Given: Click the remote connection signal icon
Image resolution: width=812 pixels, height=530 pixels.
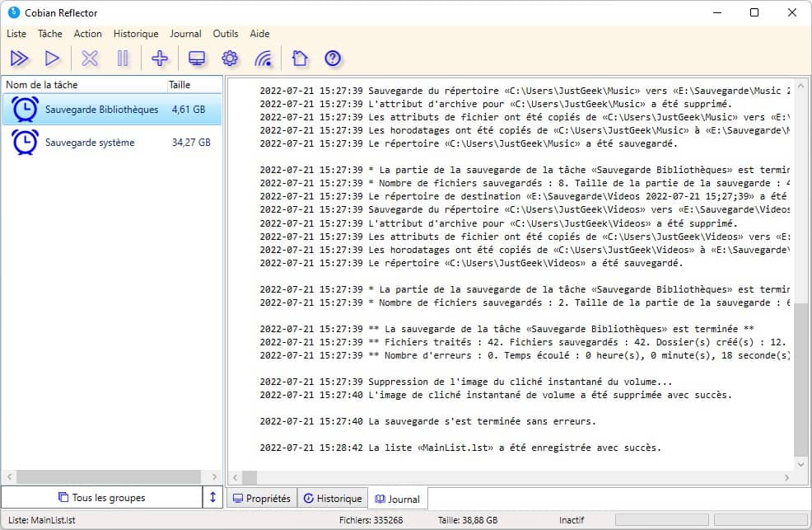Looking at the screenshot, I should coord(263,58).
